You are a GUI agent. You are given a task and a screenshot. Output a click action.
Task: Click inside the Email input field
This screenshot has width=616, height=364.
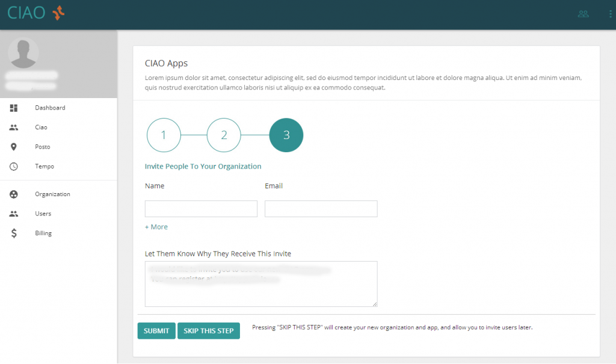(321, 208)
